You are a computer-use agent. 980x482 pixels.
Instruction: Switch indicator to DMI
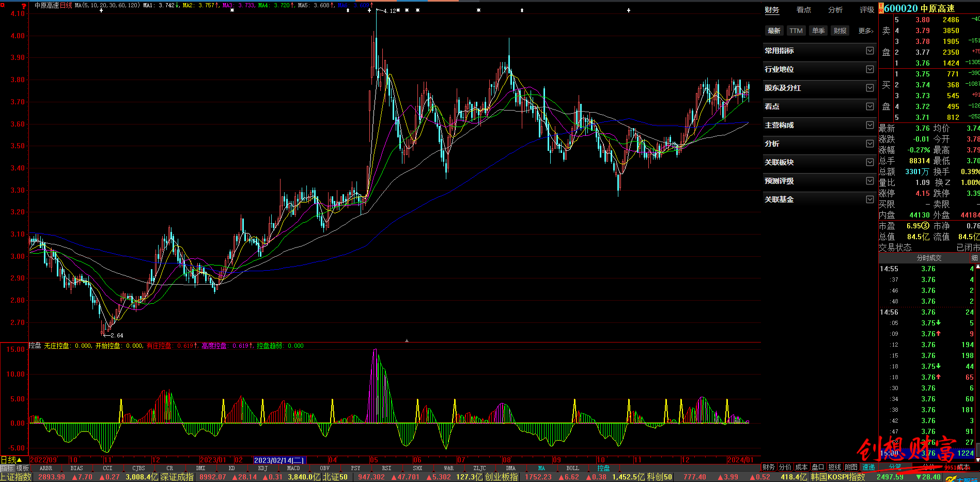coord(200,468)
